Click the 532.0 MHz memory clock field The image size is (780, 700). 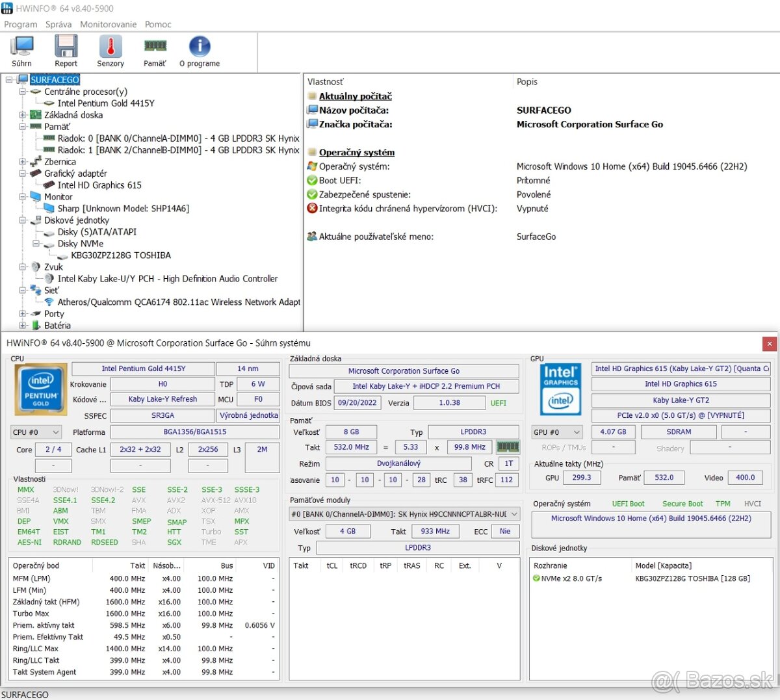tap(352, 447)
